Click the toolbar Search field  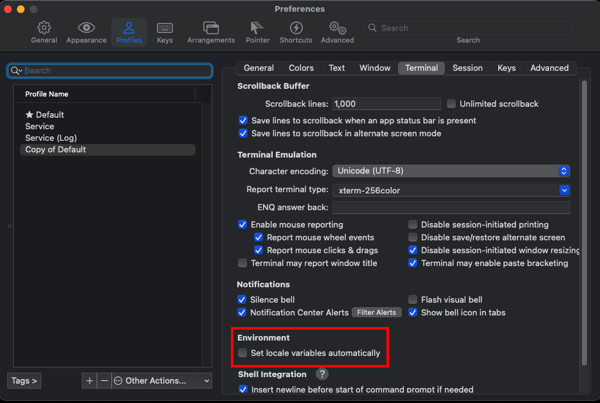(x=468, y=28)
